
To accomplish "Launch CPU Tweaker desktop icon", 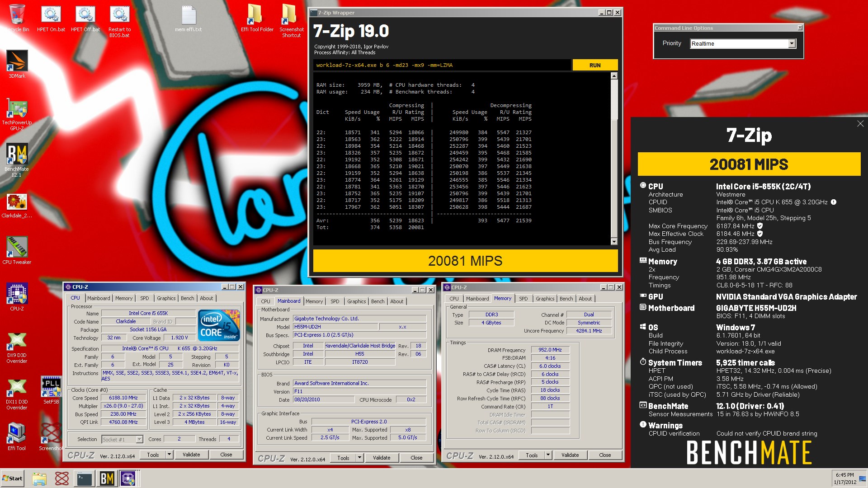I will coord(17,250).
